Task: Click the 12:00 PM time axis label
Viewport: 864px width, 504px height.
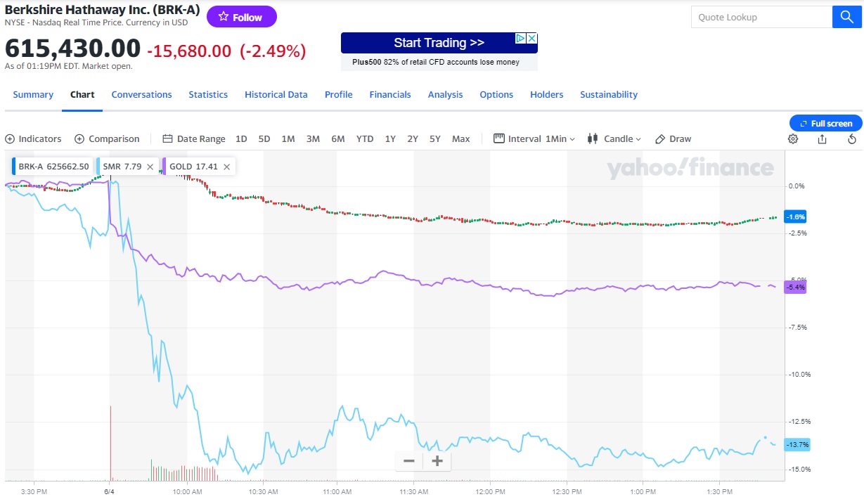Action: pyautogui.click(x=490, y=491)
